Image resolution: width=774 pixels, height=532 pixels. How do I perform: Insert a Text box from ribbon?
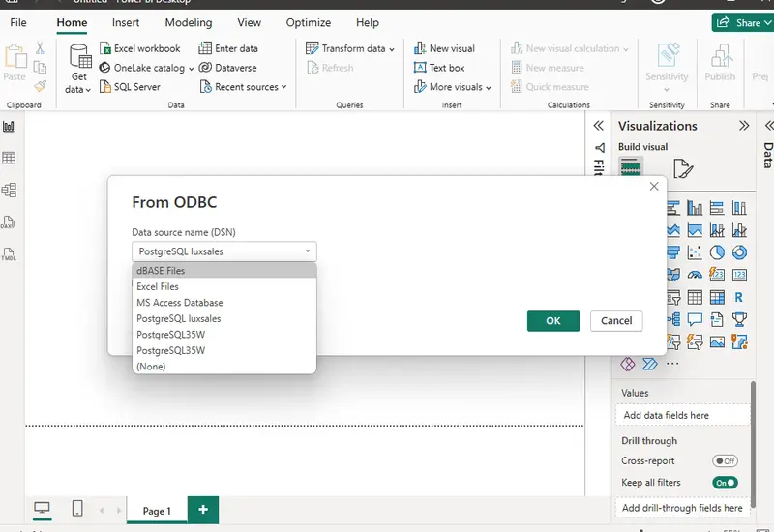(440, 68)
